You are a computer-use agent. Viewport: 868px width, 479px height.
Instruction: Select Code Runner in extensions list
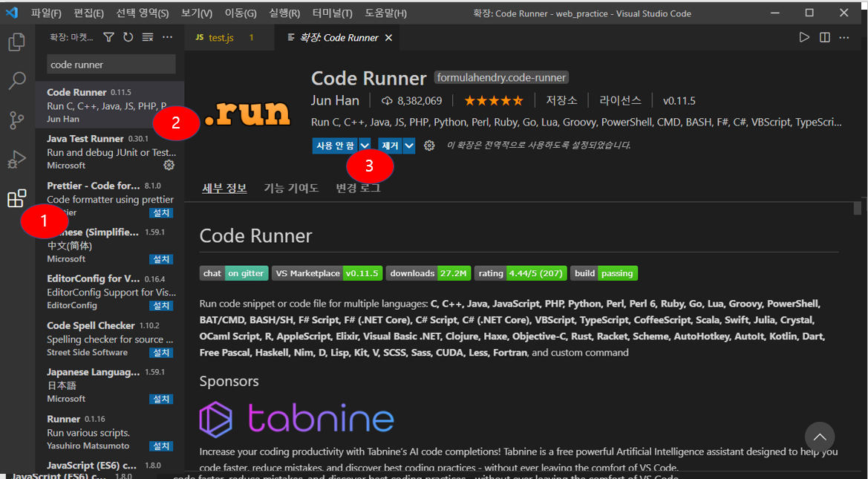[110, 105]
